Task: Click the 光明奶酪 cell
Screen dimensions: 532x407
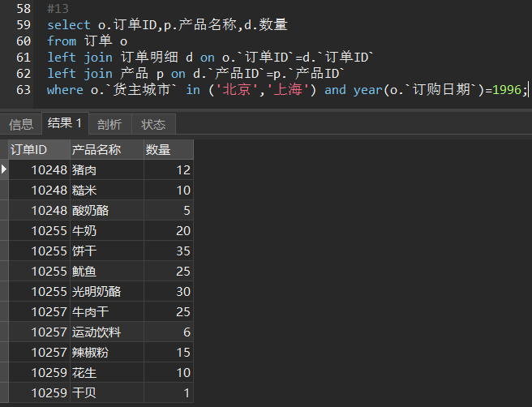Action: click(105, 291)
